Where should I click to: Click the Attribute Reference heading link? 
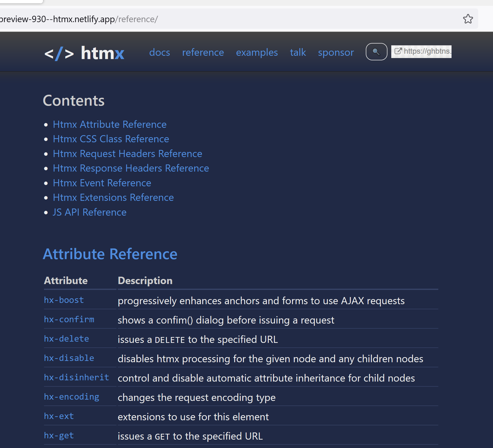click(x=110, y=254)
